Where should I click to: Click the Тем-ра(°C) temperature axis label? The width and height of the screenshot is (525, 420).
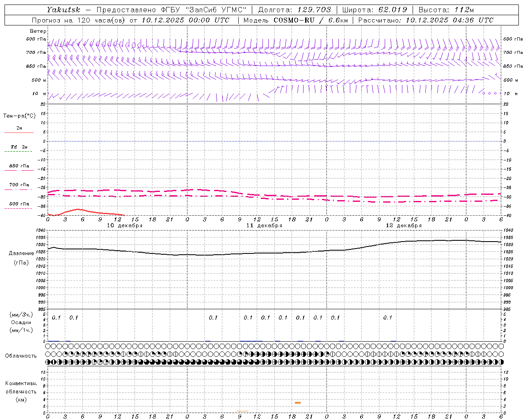coord(19,116)
